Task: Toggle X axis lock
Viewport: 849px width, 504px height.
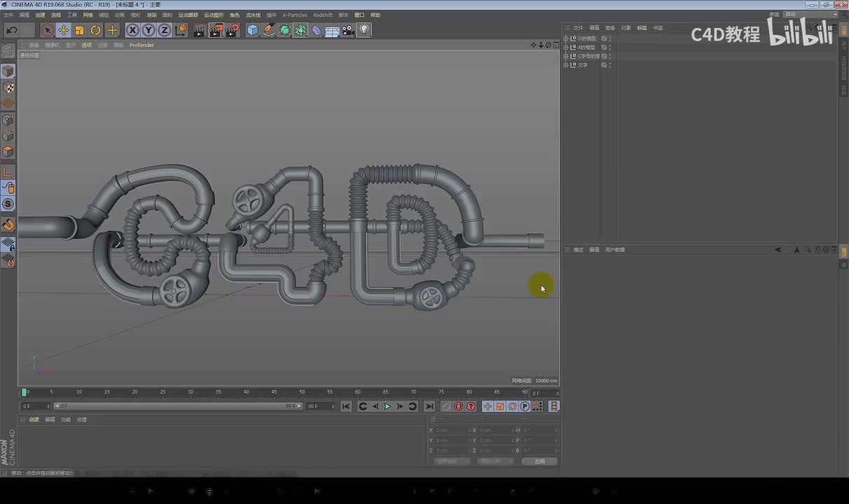Action: point(132,30)
